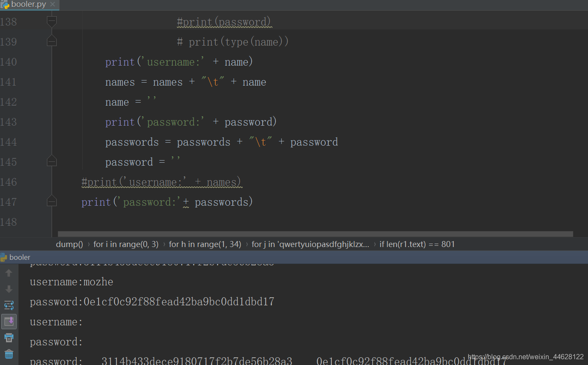Click code 'name = ''' on line 142
This screenshot has width=588, height=365.
pyautogui.click(x=131, y=102)
